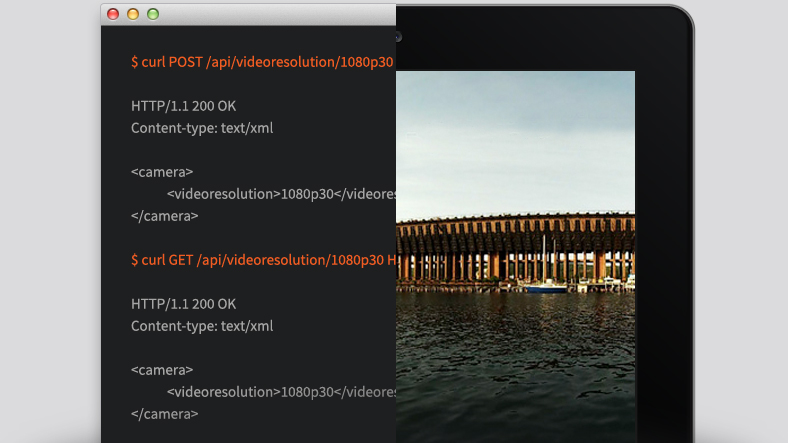Click the last closing </camera> tag
The image size is (788, 443).
coord(165,414)
